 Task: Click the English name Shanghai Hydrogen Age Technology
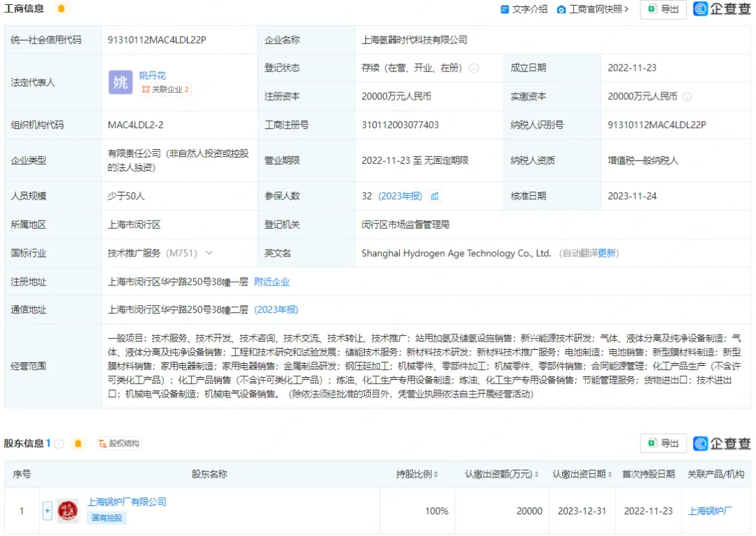[x=456, y=253]
